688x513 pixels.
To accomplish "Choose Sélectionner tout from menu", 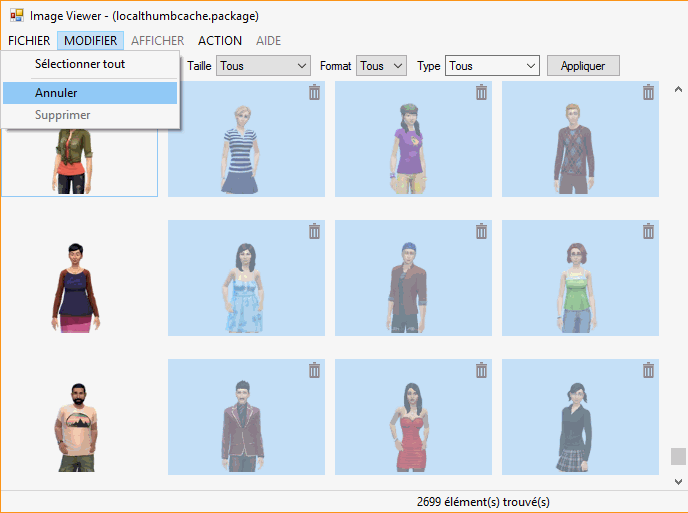I will pos(90,64).
